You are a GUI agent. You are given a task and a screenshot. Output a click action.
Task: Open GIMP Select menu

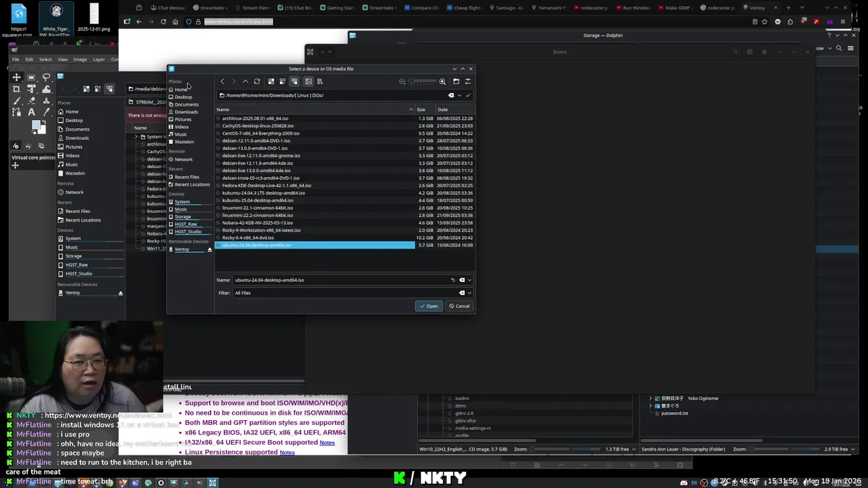[45, 60]
